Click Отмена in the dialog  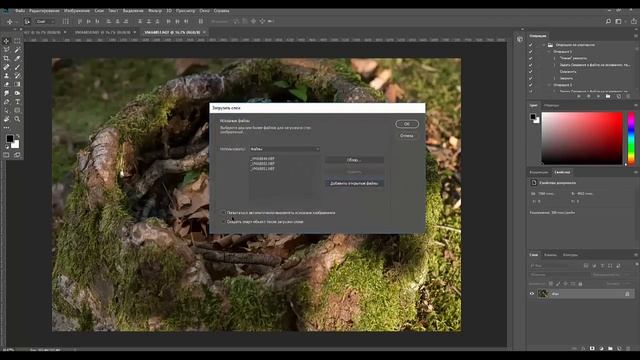[x=407, y=136]
